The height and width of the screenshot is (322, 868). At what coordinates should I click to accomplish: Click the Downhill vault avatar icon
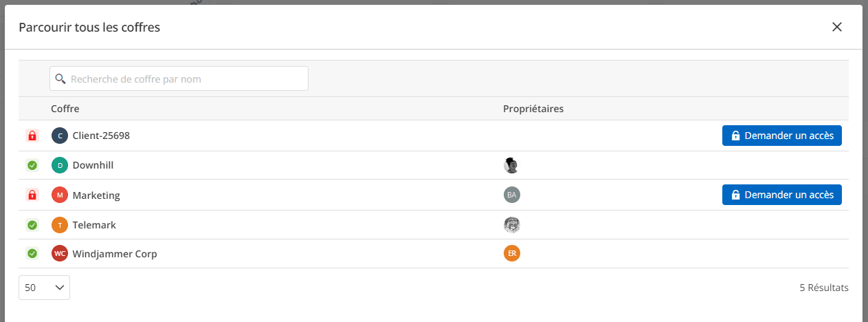[60, 165]
